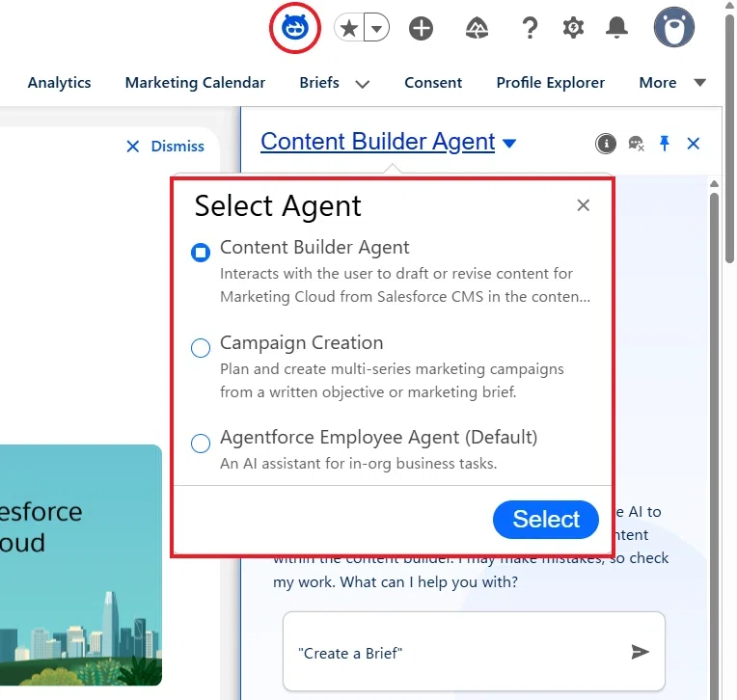The image size is (737, 700).
Task: Confirm with the Select button
Action: tap(546, 520)
